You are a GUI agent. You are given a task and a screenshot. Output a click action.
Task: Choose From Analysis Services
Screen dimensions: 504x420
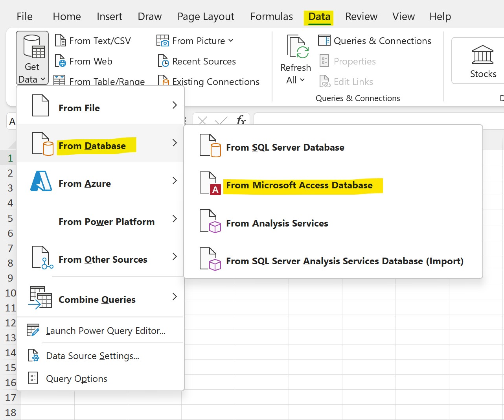pos(277,223)
